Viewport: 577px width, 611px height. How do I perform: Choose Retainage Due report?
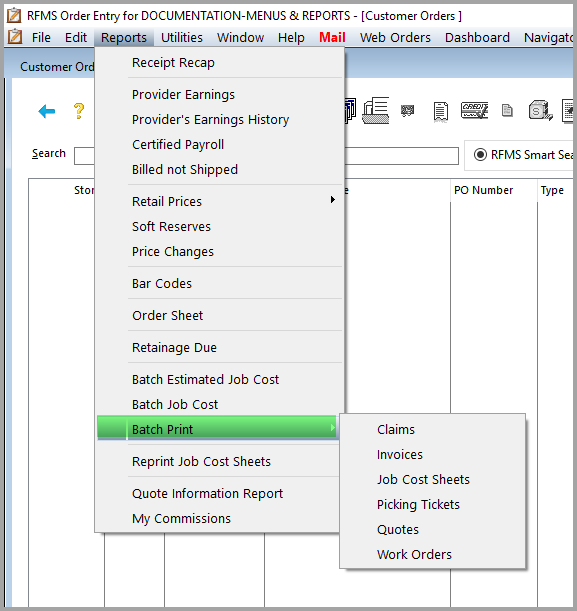(x=220, y=348)
